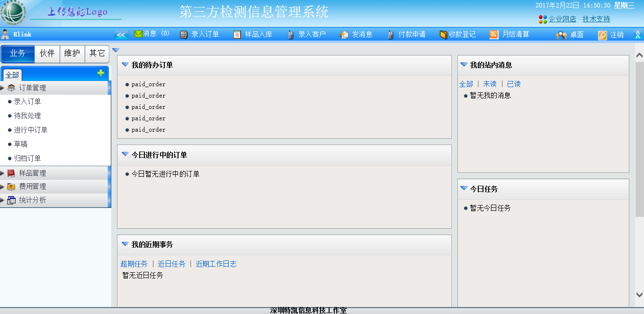This screenshot has width=644, height=314.
Task: Open the 录入订单 menu item
Action: [27, 101]
